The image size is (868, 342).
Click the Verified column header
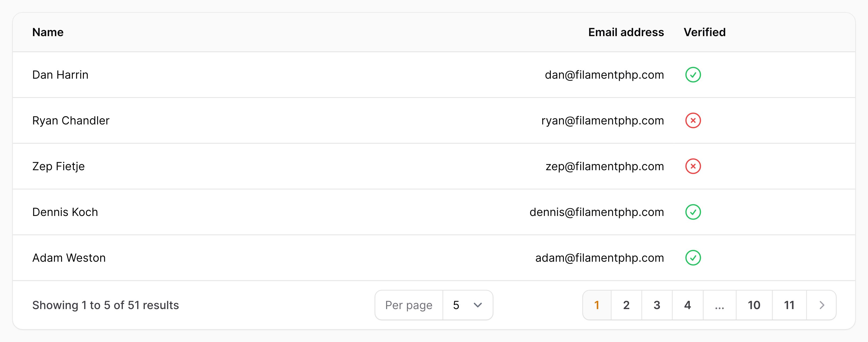705,32
